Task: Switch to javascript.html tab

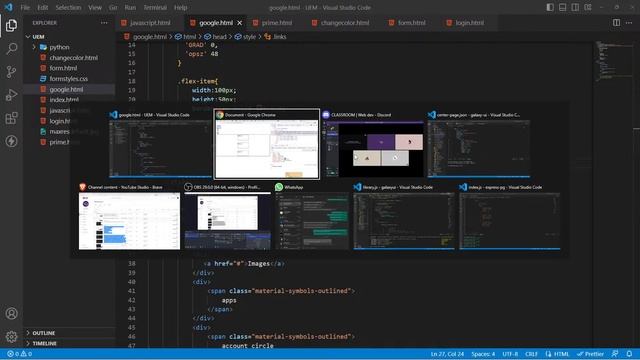Action: pyautogui.click(x=150, y=23)
